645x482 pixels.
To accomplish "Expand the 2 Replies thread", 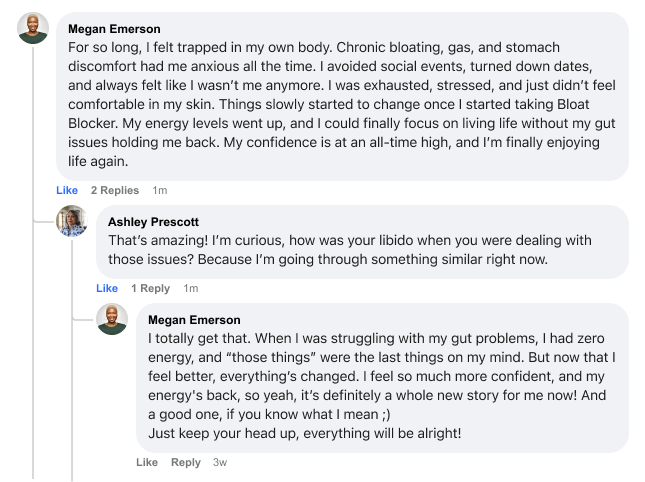I will (115, 190).
